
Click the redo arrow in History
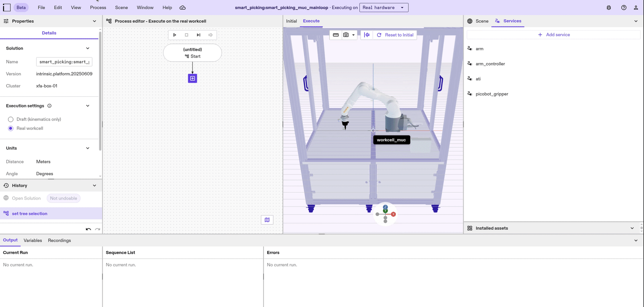click(98, 229)
